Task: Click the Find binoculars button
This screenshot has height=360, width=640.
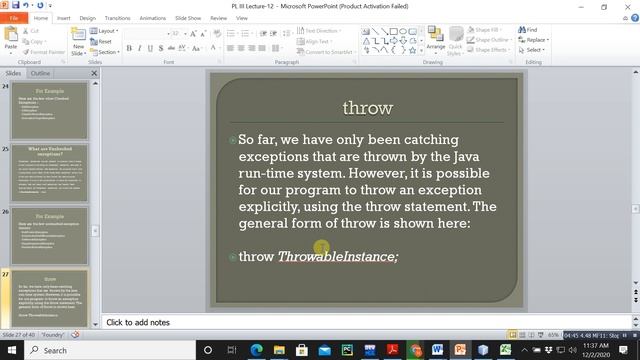Action: click(x=528, y=30)
